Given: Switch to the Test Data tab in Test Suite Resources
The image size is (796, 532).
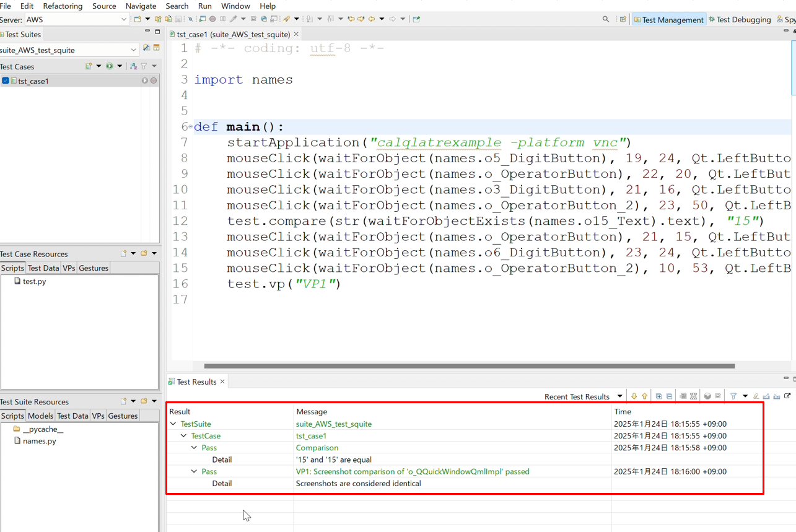Looking at the screenshot, I should [x=72, y=416].
